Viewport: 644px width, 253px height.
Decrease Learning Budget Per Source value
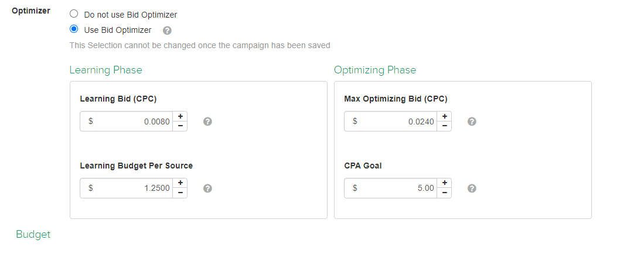point(180,193)
